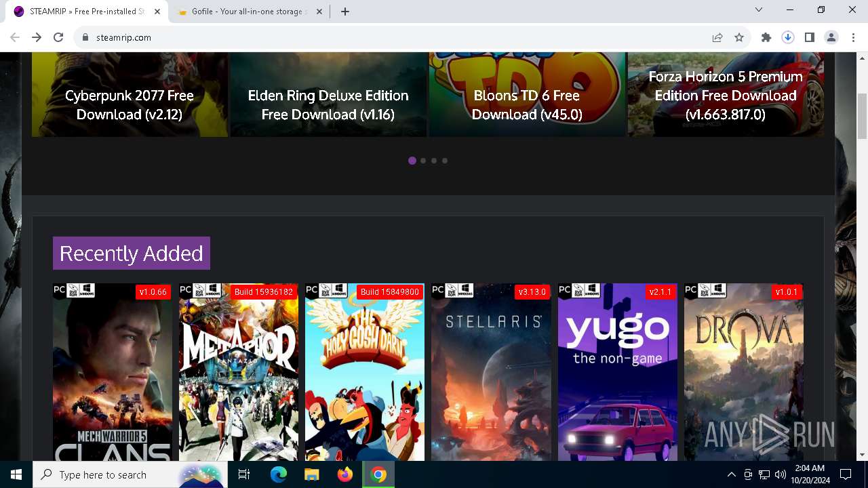Screen dimensions: 868x488
Task: Expand the tab search chevron
Action: 759,9
